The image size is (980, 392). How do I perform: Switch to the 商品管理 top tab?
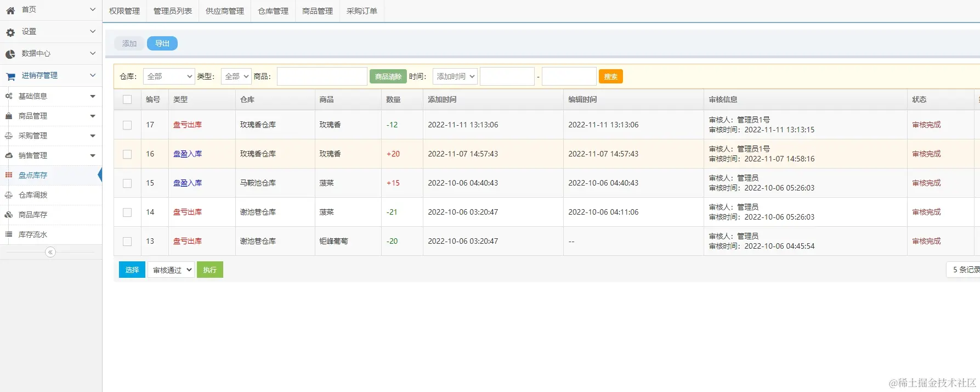point(318,11)
